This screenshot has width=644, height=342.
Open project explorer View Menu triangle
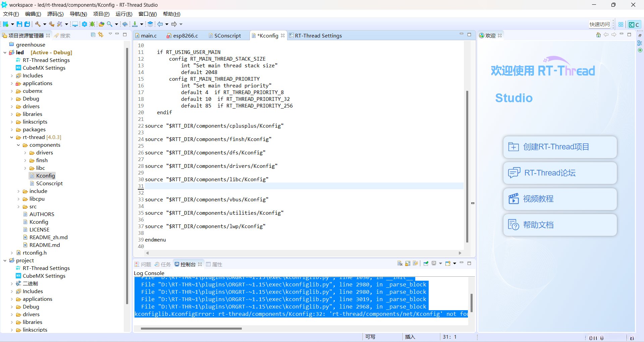(110, 34)
